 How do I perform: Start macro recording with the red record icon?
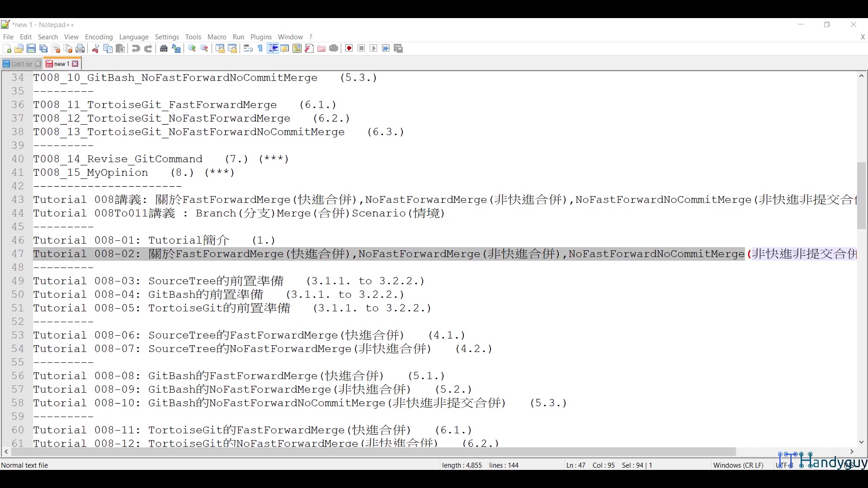(x=349, y=48)
